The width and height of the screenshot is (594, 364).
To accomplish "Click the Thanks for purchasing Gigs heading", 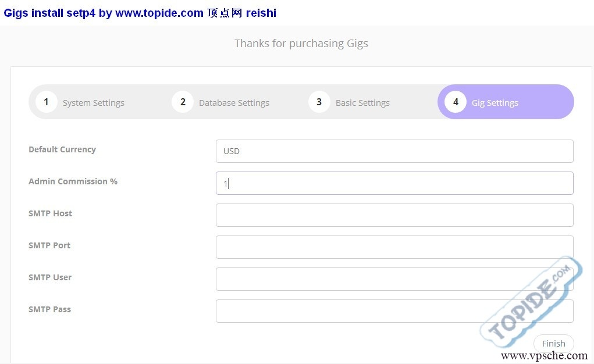I will click(301, 44).
